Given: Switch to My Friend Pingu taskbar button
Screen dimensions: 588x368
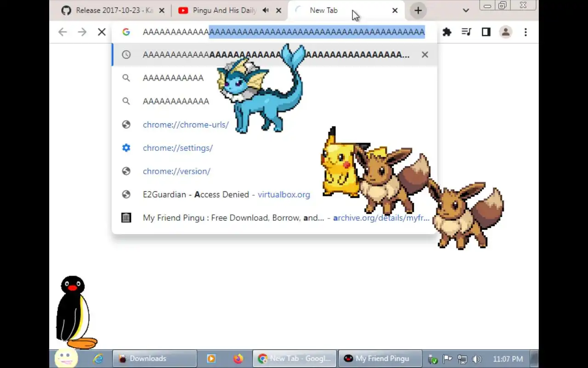Looking at the screenshot, I should coord(380,359).
